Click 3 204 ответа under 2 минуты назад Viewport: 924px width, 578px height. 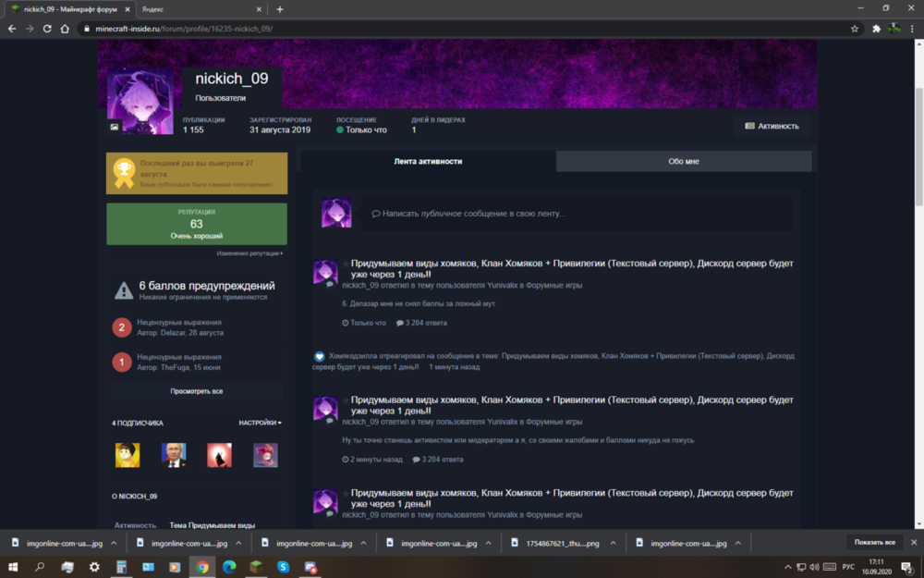(438, 460)
